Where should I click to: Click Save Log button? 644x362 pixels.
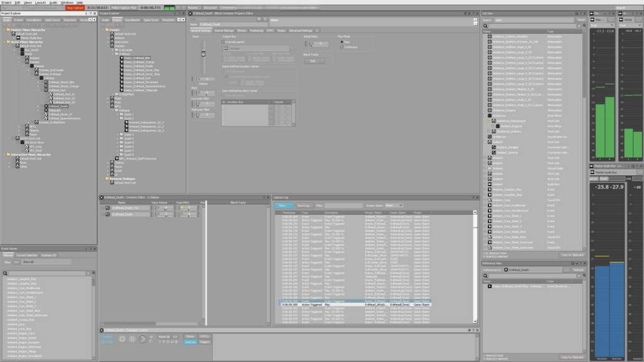pyautogui.click(x=304, y=206)
